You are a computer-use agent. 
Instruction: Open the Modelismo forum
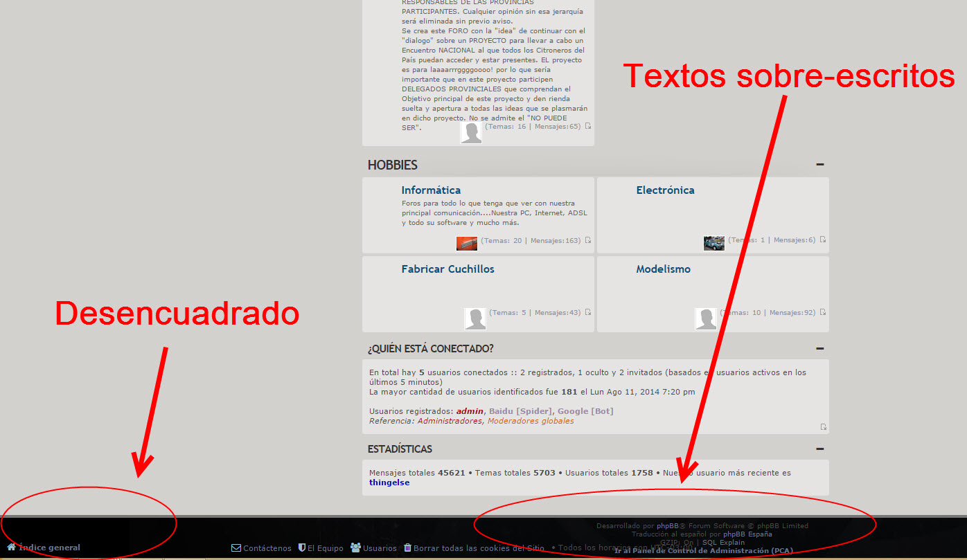[x=663, y=269]
